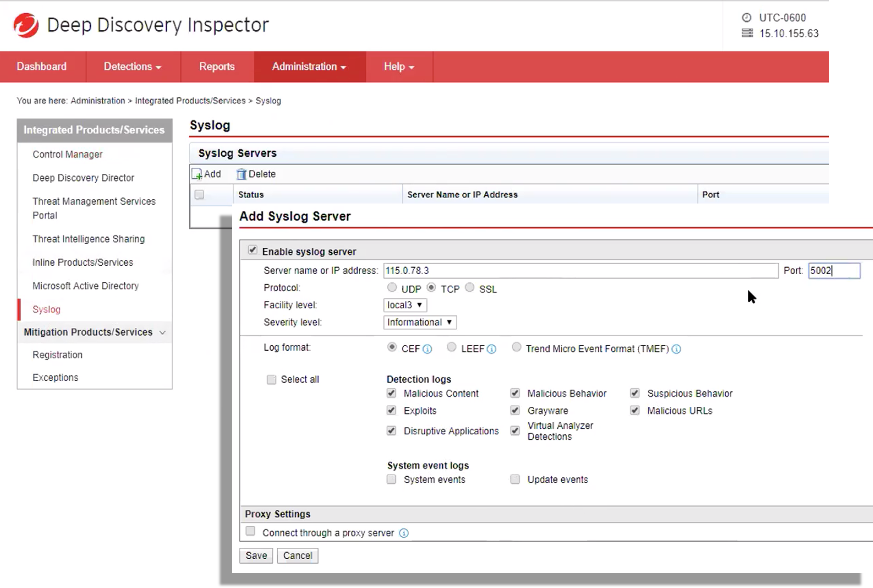The height and width of the screenshot is (588, 873).
Task: Click the Cancel button
Action: (297, 556)
